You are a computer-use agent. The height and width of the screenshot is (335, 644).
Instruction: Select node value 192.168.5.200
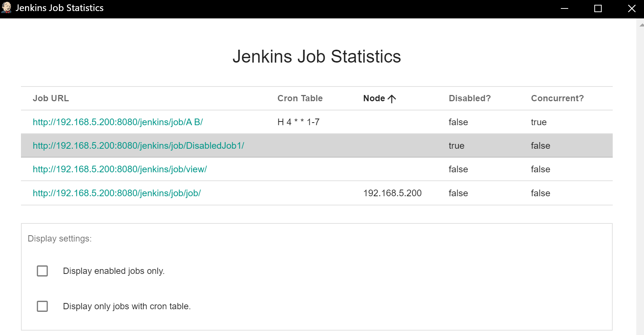click(392, 193)
